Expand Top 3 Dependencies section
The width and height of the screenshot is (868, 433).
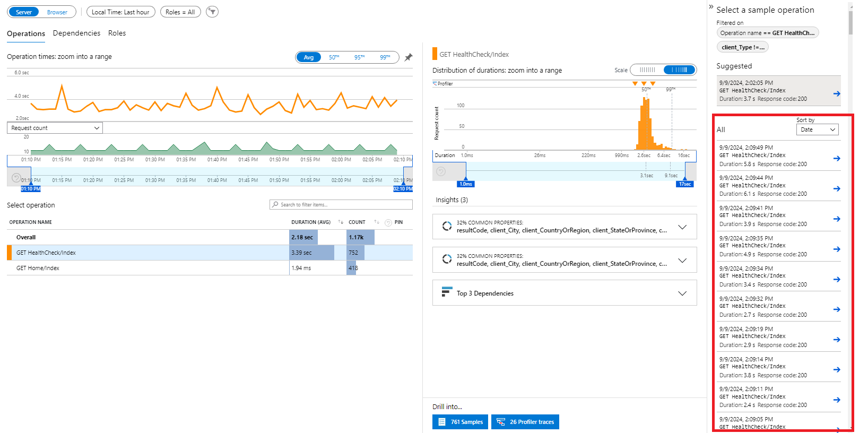pyautogui.click(x=682, y=293)
